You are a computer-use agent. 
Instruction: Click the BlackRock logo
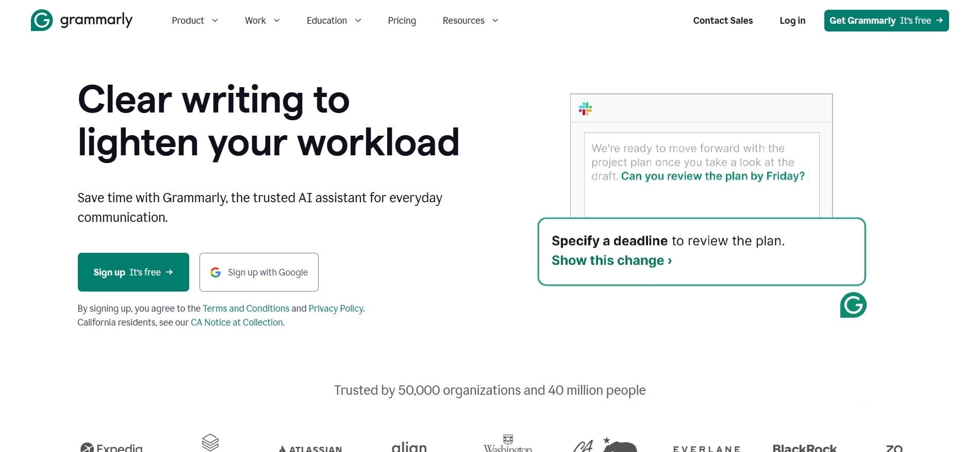click(x=804, y=447)
